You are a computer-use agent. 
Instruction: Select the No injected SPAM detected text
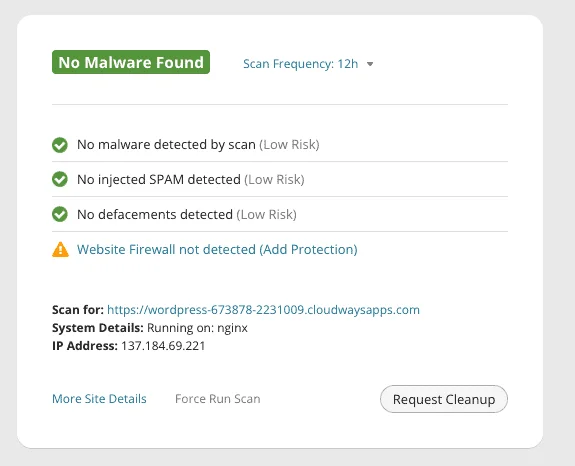(x=159, y=180)
